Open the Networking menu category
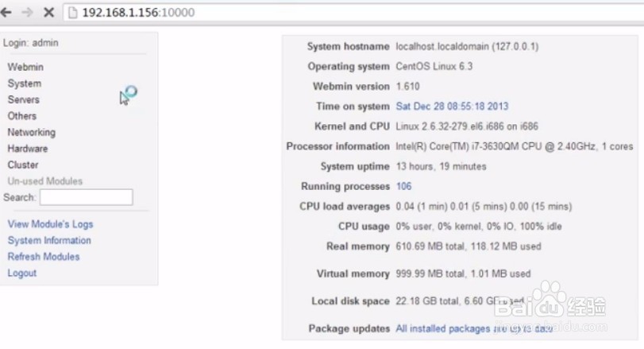This screenshot has height=349, width=644. point(32,132)
